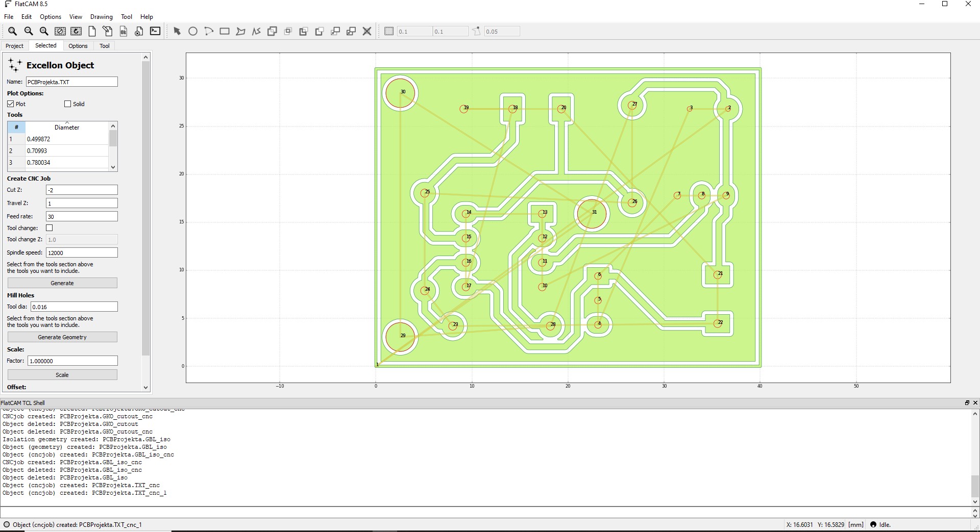Click the Polygon Intersection icon
The width and height of the screenshot is (980, 532).
288,31
